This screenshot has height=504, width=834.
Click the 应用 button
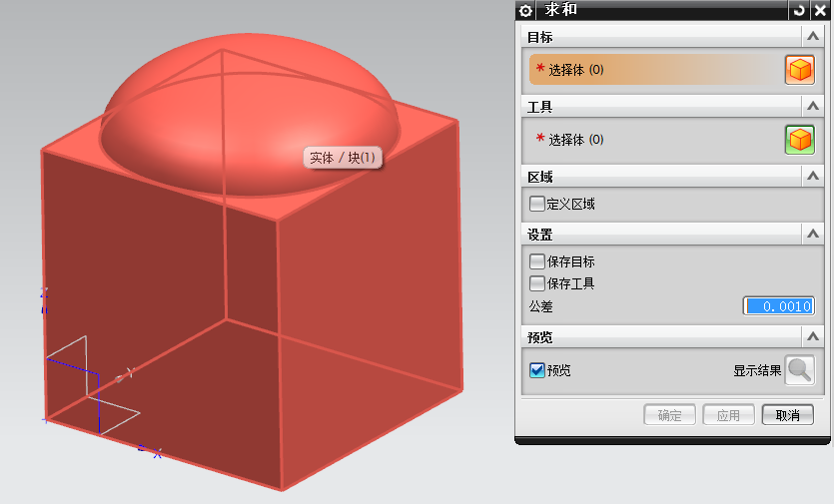[x=729, y=415]
